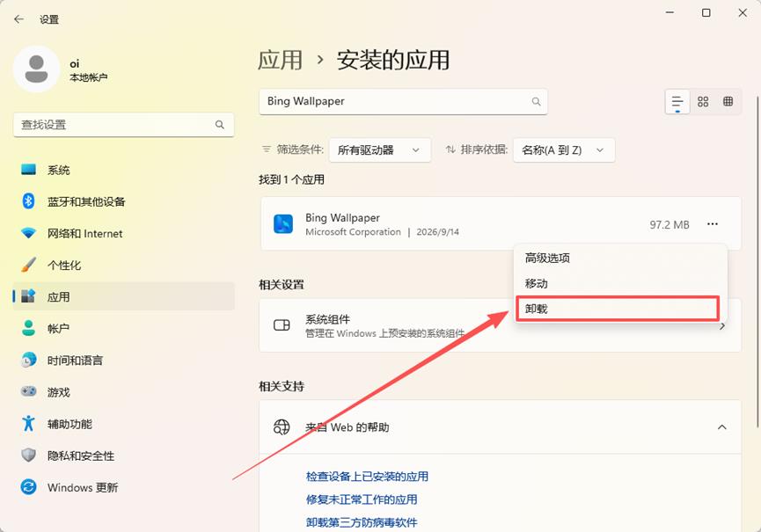Image resolution: width=761 pixels, height=532 pixels.
Task: Click the 安装的应用 page title
Action: (x=393, y=60)
